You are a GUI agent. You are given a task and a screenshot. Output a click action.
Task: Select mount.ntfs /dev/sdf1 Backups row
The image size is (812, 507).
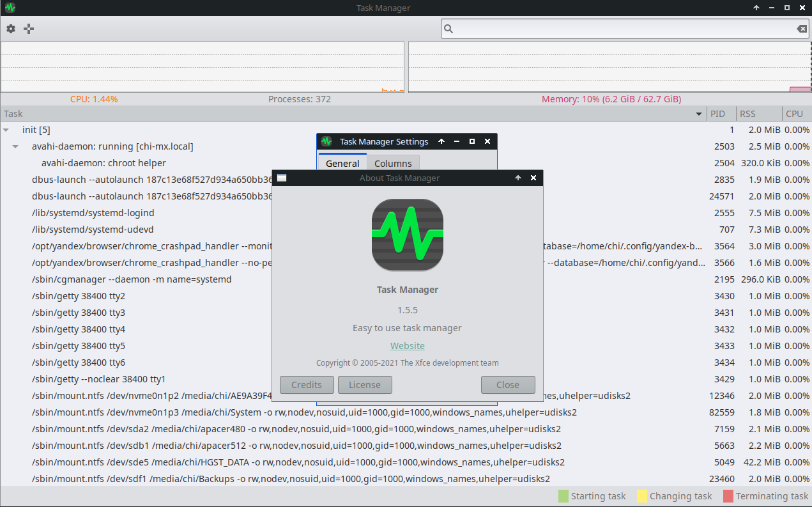(x=406, y=479)
